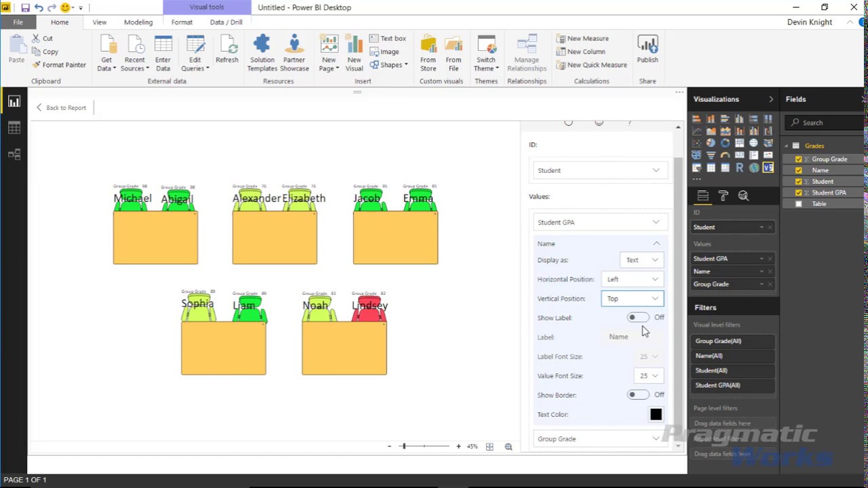This screenshot has height=488, width=868.
Task: Click the zoom in plus button
Action: (x=458, y=446)
